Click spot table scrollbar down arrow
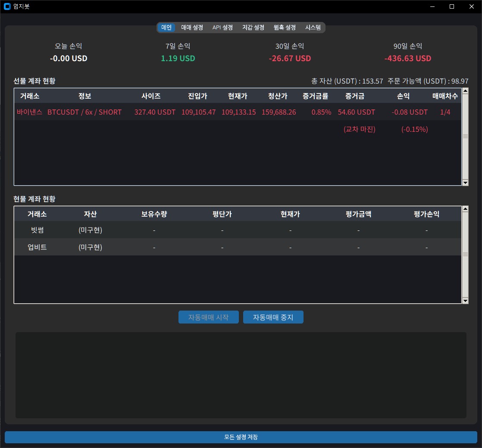The image size is (482, 448). coord(465,300)
